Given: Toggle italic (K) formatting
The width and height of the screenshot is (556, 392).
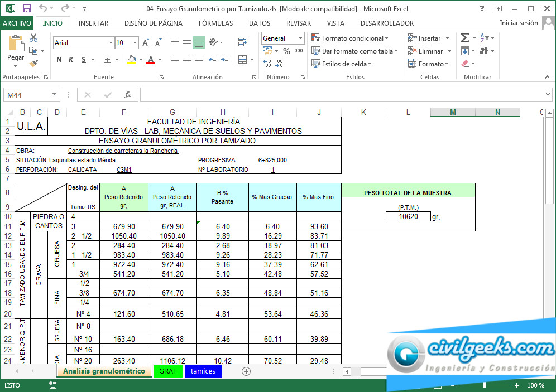Looking at the screenshot, I should coord(71,60).
